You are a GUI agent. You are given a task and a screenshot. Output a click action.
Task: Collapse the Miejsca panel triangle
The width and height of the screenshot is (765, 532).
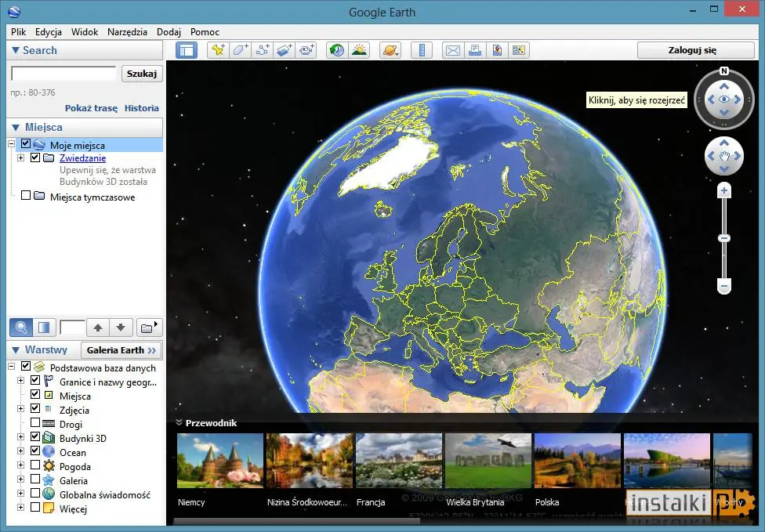(x=15, y=127)
